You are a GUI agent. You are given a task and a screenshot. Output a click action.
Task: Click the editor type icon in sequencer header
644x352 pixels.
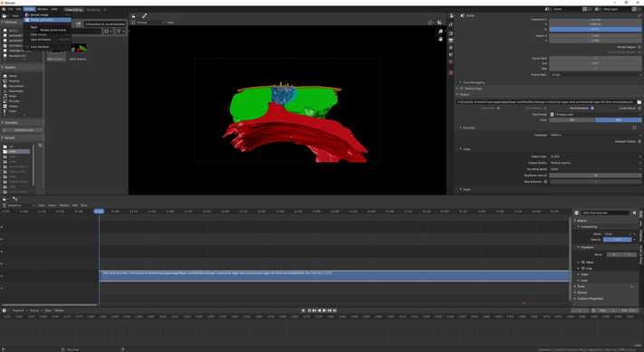(x=5, y=199)
